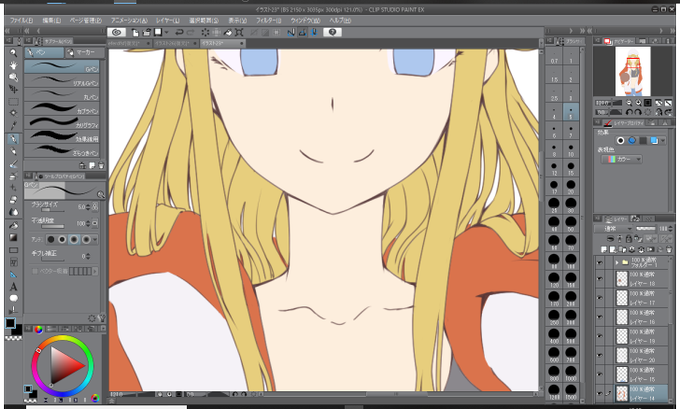Screen dimensions: 680x409
Task: Select the first anti-aliasing option (none)
Action: click(51, 239)
